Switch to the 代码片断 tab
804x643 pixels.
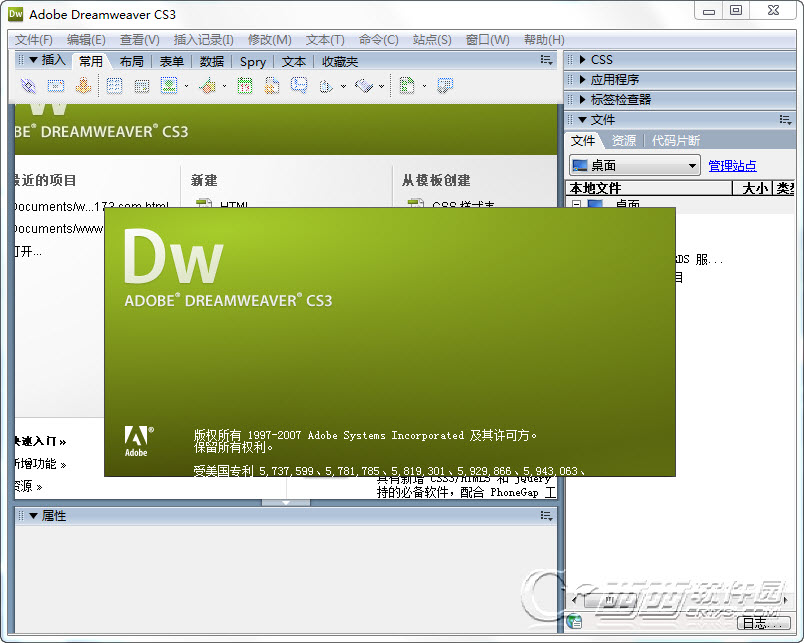pyautogui.click(x=675, y=140)
